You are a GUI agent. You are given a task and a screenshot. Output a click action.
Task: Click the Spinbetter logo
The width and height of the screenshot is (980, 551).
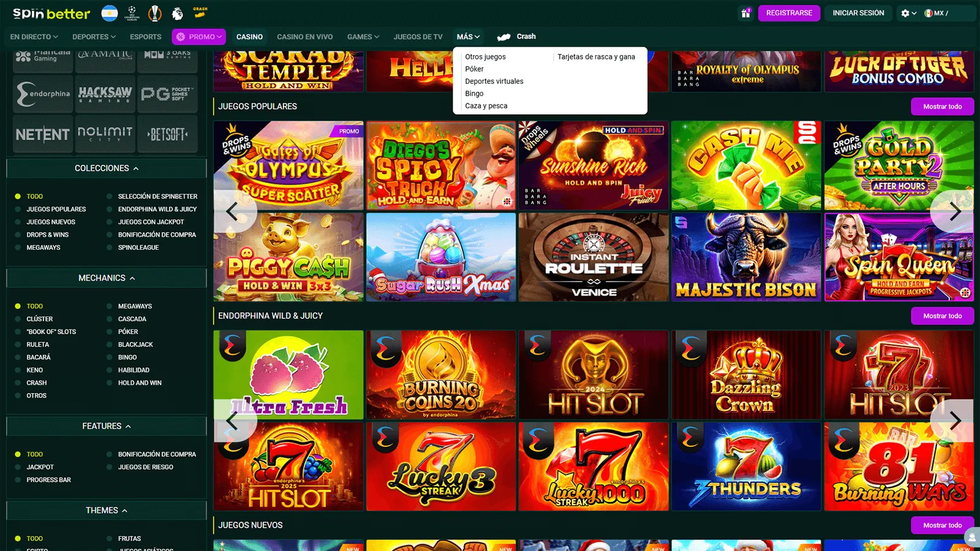[51, 13]
